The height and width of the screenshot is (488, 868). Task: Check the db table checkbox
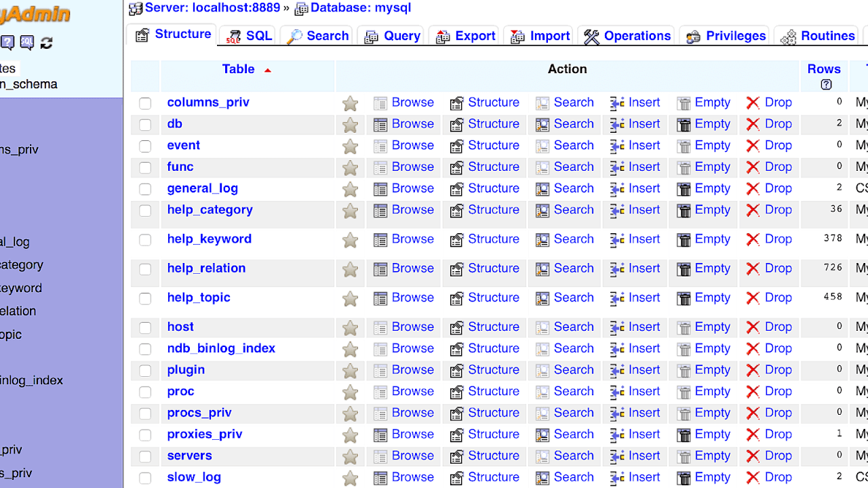[145, 125]
